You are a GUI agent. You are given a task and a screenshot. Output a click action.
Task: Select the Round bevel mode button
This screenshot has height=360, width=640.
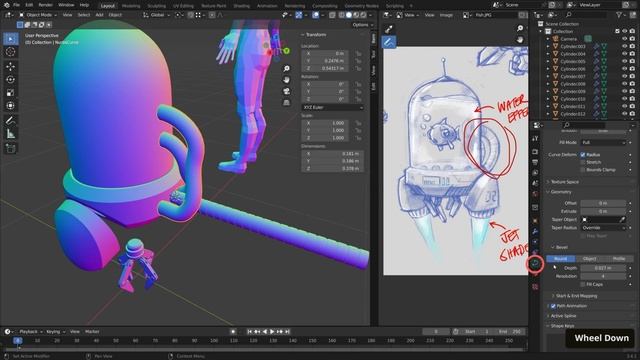(x=561, y=259)
